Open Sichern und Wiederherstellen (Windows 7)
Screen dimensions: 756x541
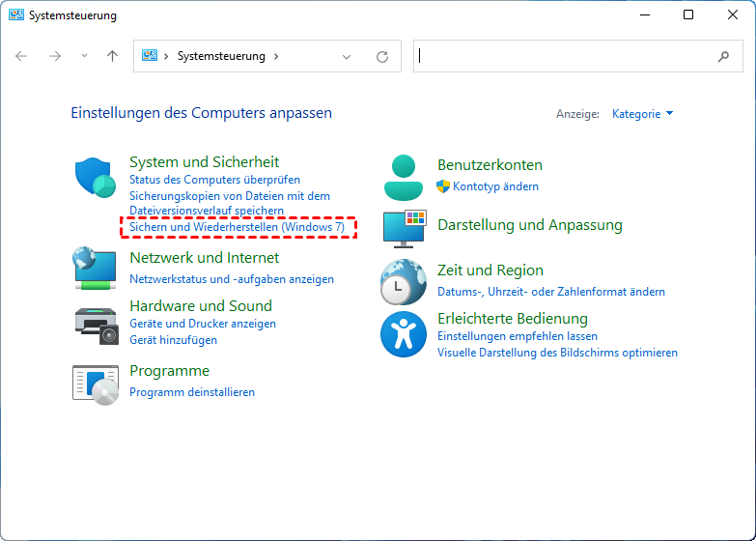click(x=237, y=227)
